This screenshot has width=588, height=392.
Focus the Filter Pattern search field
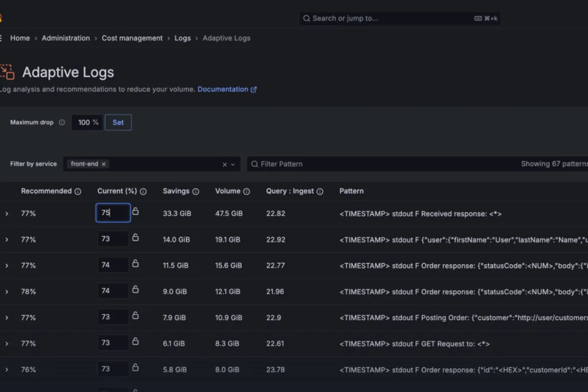[x=417, y=164]
